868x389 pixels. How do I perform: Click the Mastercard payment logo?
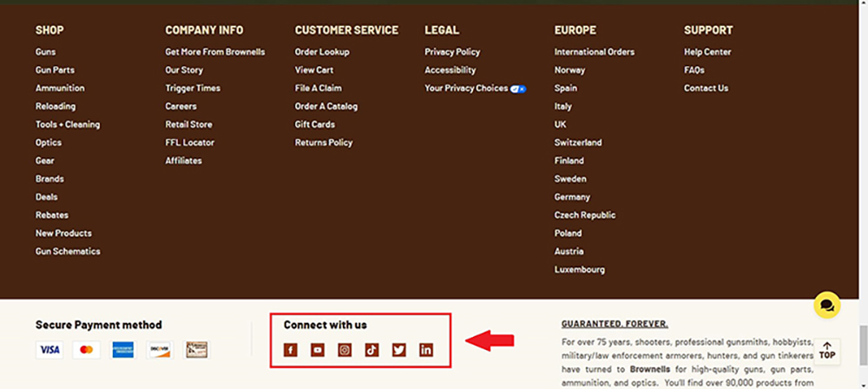click(x=86, y=350)
